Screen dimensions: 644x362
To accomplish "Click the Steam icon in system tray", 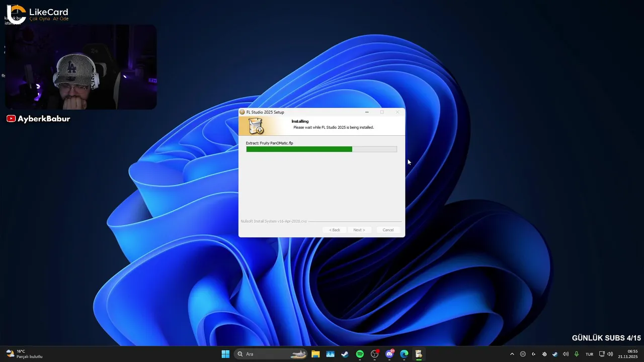I will coord(555,354).
